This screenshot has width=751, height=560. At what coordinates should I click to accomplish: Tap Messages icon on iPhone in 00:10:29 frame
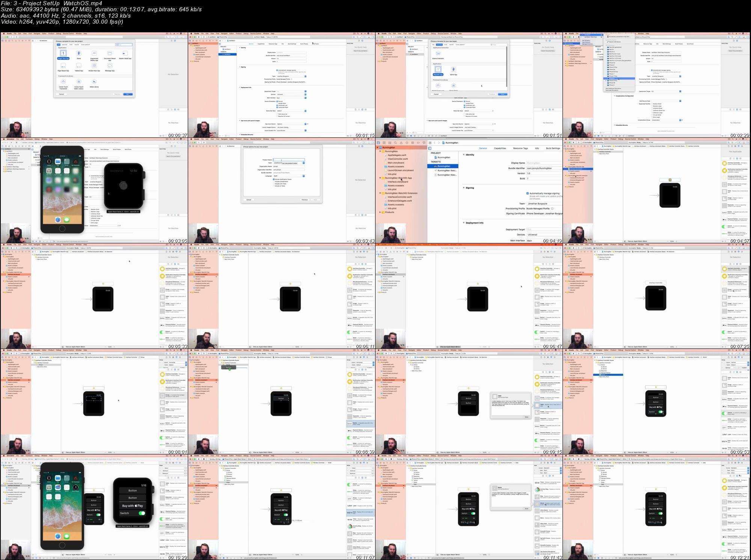[x=66, y=536]
